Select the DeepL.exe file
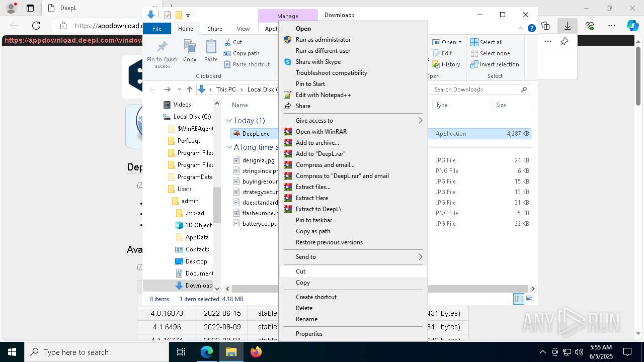This screenshot has height=362, width=644. (256, 134)
